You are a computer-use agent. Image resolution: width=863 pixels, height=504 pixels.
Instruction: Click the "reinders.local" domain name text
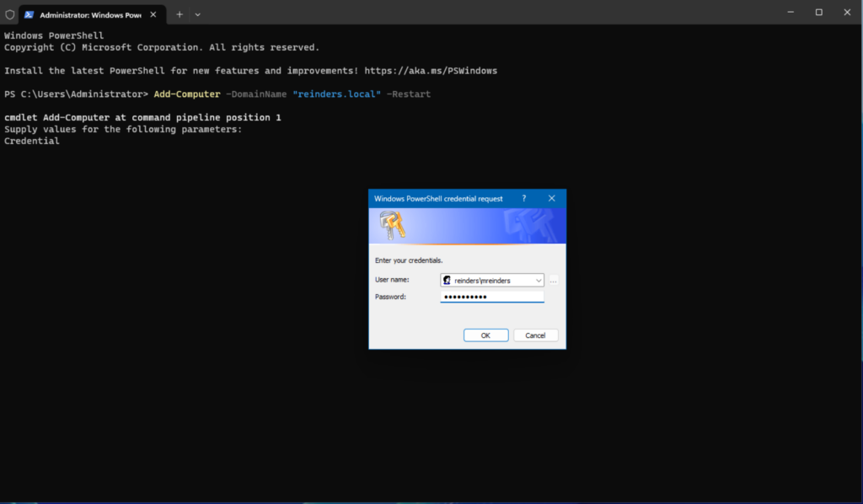pyautogui.click(x=336, y=94)
